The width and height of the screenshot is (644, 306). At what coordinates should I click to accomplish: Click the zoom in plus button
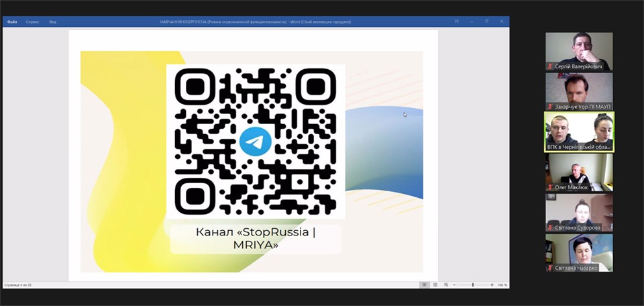click(x=492, y=285)
